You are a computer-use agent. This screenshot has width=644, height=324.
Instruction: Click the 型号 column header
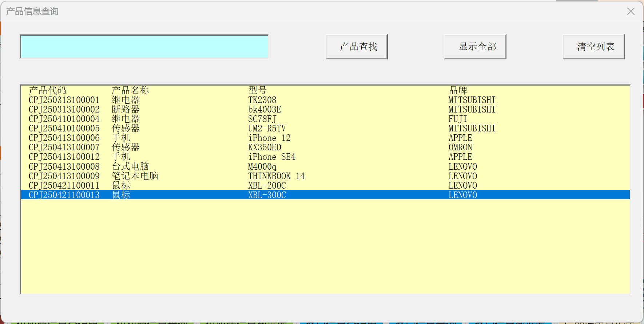(258, 90)
